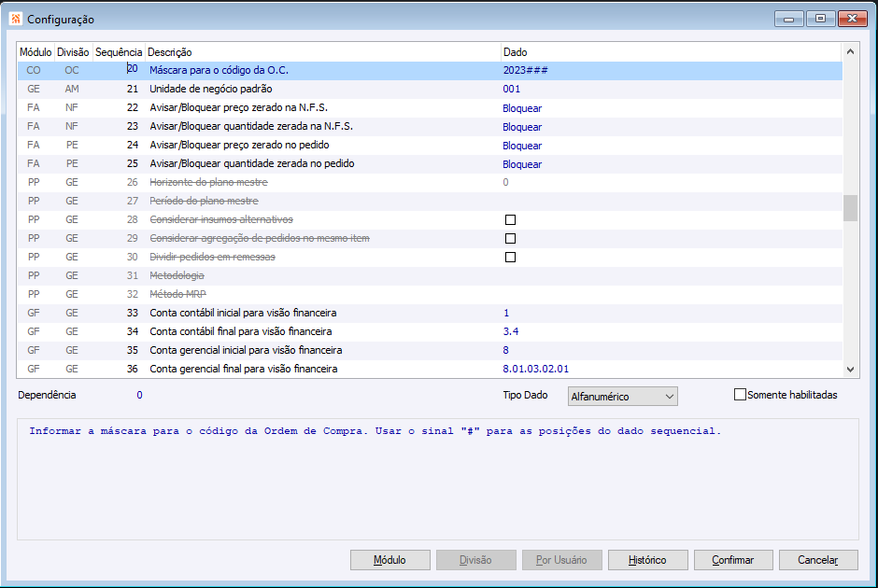Viewport: 878px width, 588px height.
Task: Select 'Avisar/Bloquear preço zerado no pedido' row
Action: pyautogui.click(x=430, y=145)
